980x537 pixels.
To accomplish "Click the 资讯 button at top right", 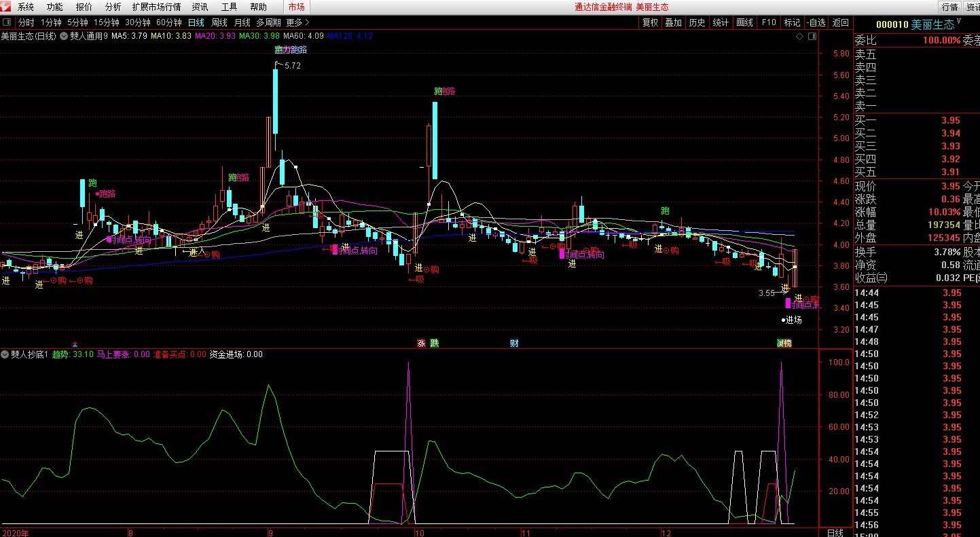I will click(x=972, y=7).
